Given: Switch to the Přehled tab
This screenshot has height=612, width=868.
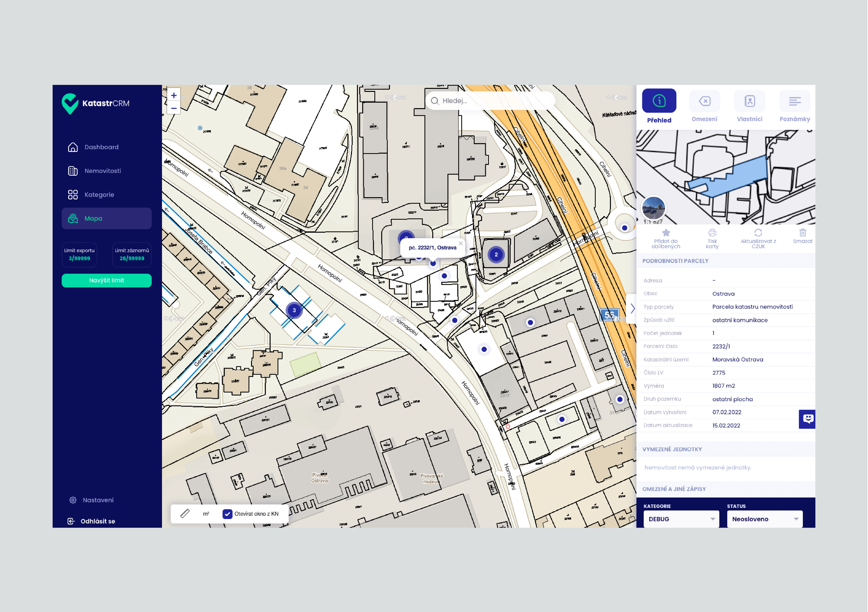Looking at the screenshot, I should tap(659, 106).
